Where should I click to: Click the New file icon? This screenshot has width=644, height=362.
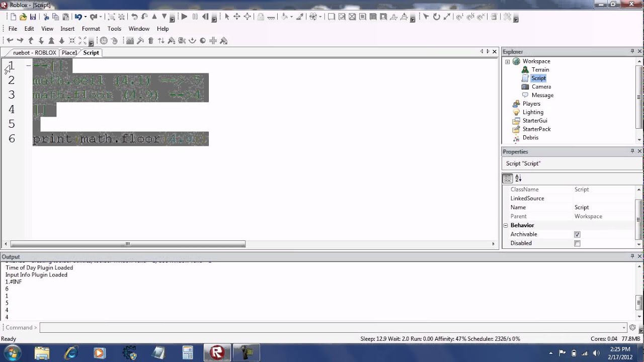click(13, 17)
